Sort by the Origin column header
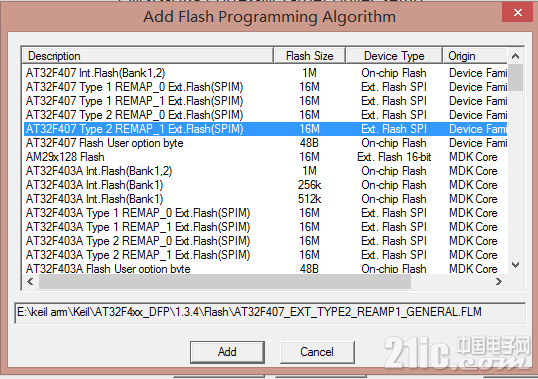The image size is (538, 379). (475, 56)
